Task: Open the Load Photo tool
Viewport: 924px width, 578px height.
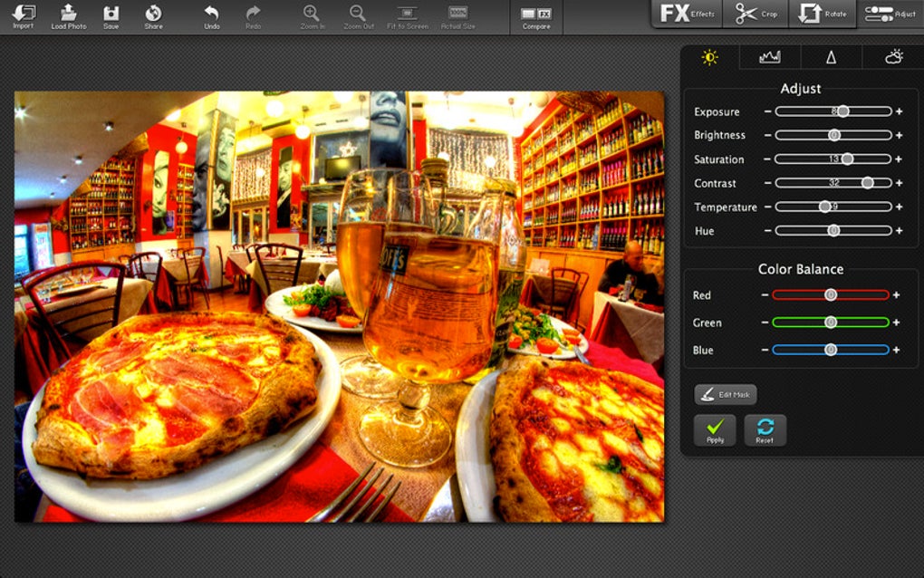Action: tap(69, 15)
